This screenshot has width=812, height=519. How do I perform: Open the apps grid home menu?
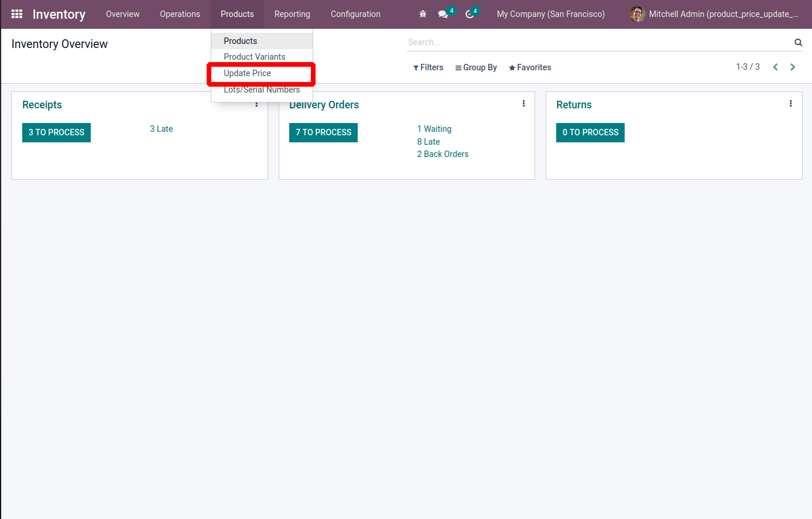click(17, 14)
